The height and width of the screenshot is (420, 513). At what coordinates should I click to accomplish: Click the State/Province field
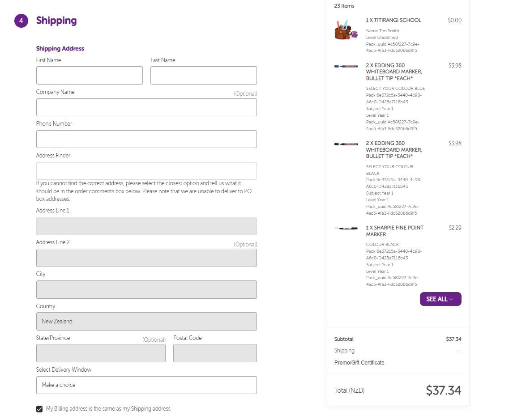[101, 353]
